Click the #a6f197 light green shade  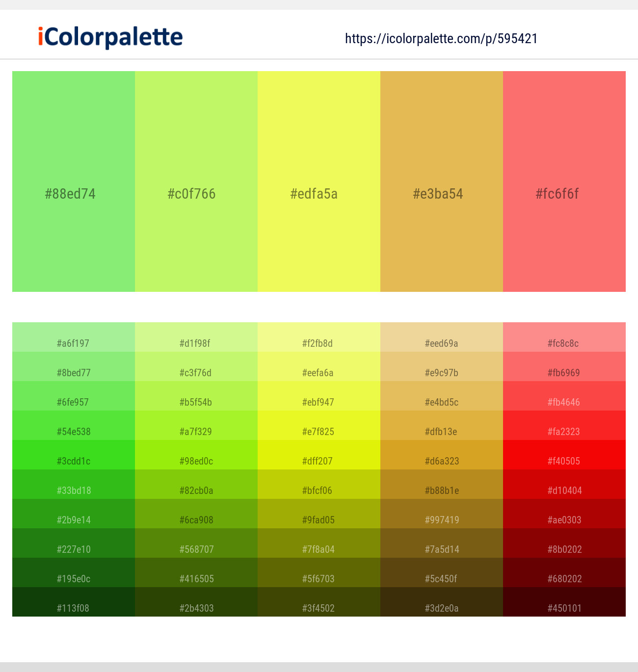click(x=74, y=337)
